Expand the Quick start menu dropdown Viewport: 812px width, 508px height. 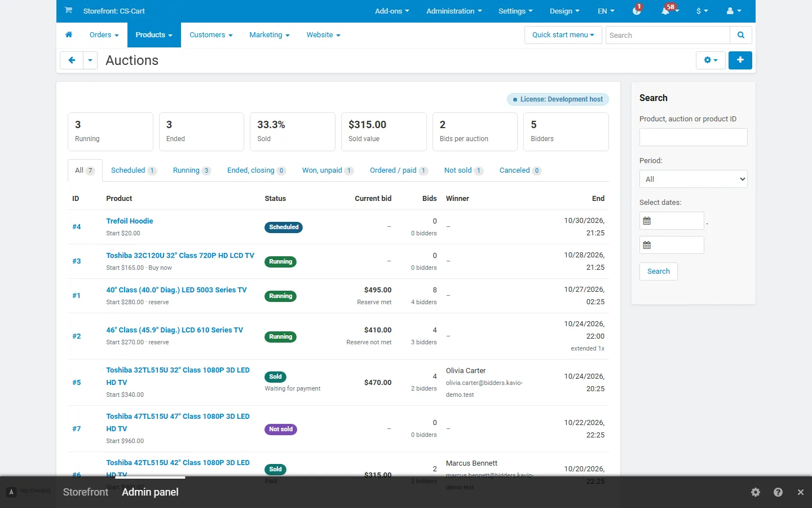pos(563,35)
